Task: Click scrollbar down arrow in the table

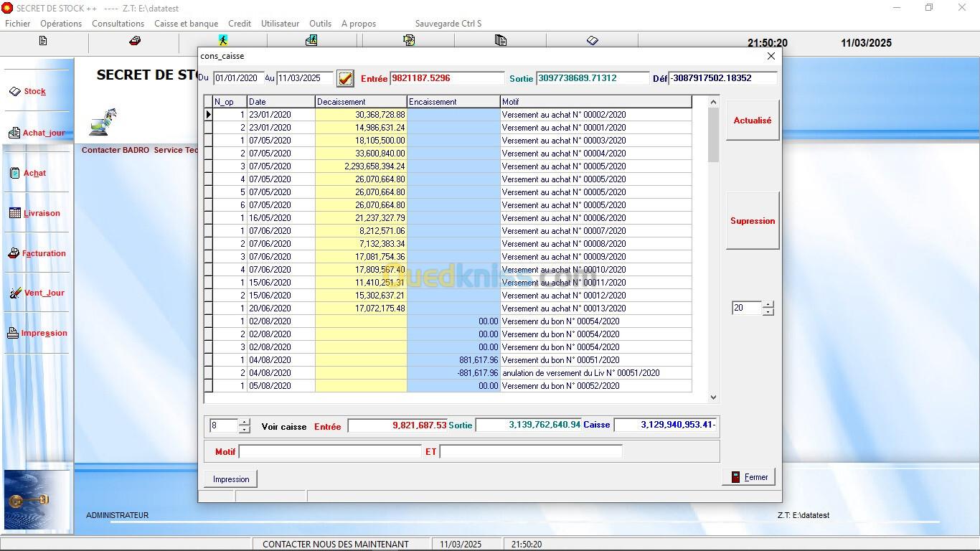Action: [x=713, y=397]
